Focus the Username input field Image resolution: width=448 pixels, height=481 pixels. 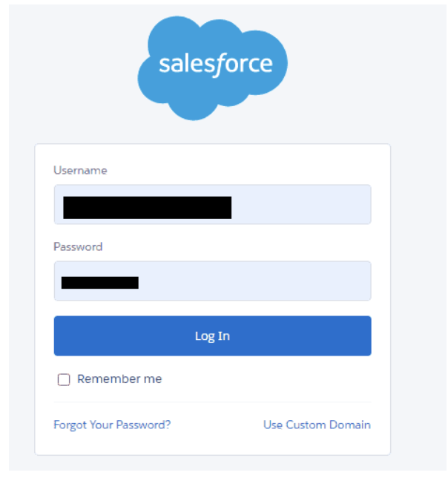pyautogui.click(x=213, y=204)
